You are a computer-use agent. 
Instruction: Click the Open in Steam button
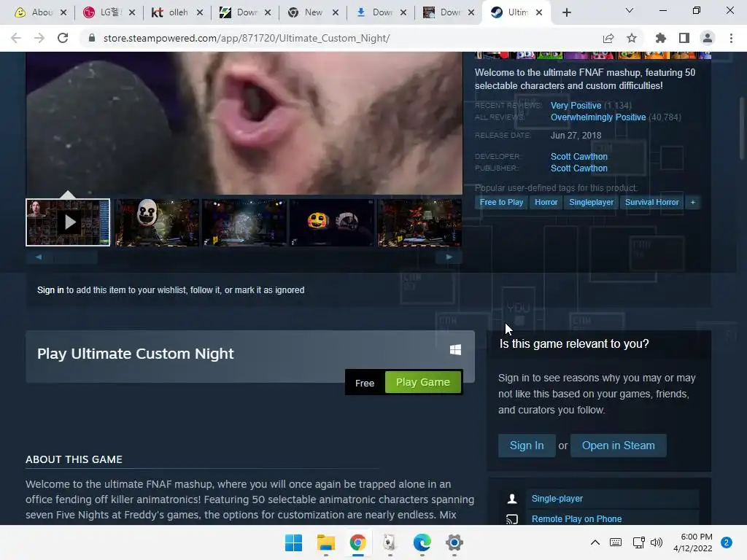tap(618, 446)
